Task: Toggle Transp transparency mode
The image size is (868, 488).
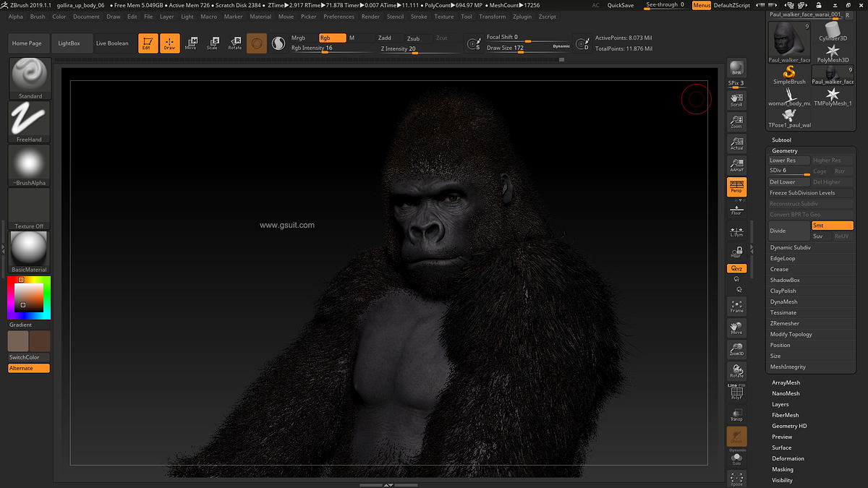Action: pos(736,414)
